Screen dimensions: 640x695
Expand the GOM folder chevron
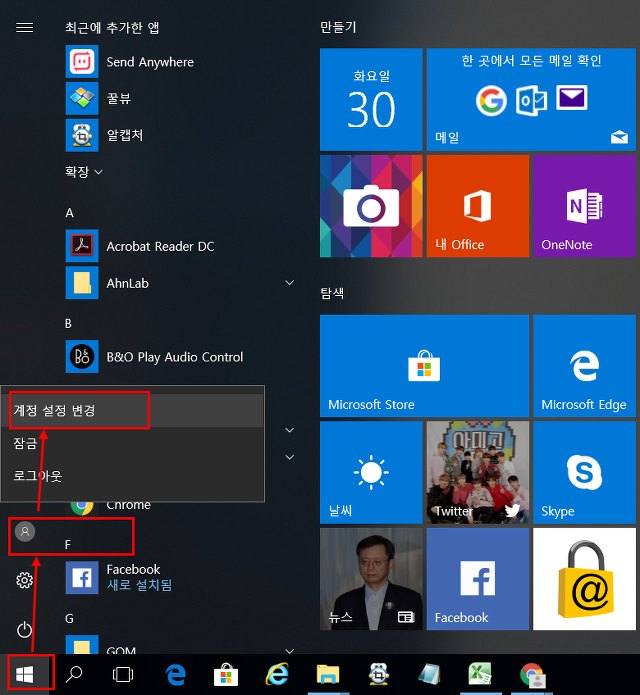pos(290,651)
